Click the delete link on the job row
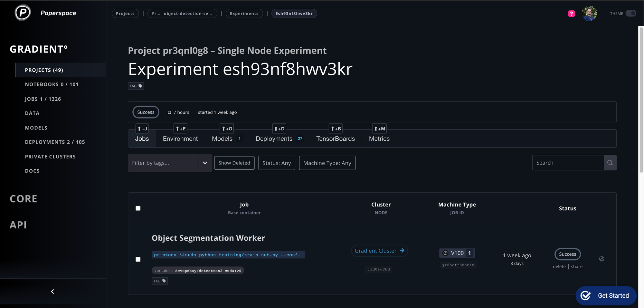 tap(559, 266)
